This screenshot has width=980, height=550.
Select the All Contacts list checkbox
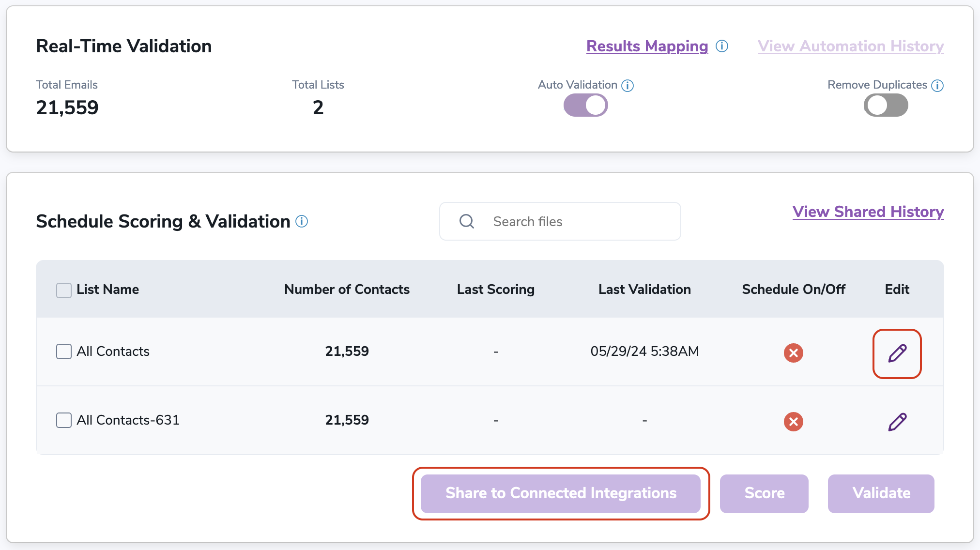[63, 351]
